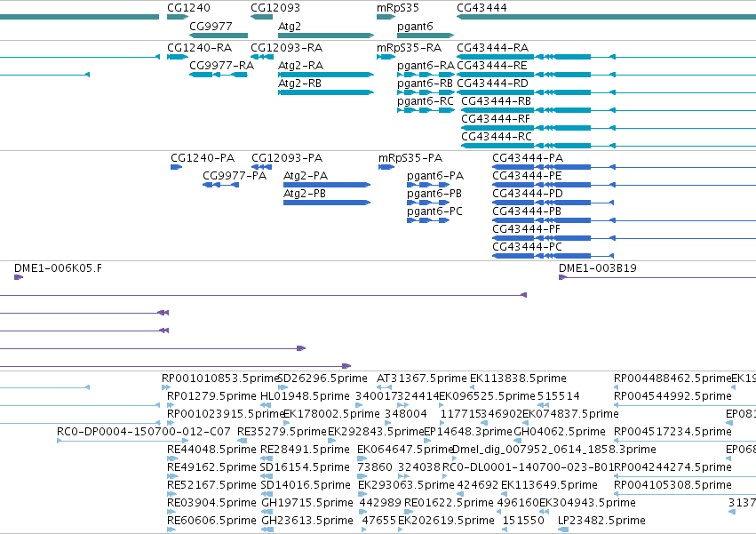Screen dimensions: 756x534
Task: Click transcript CG43444-RF
Action: coord(609,128)
